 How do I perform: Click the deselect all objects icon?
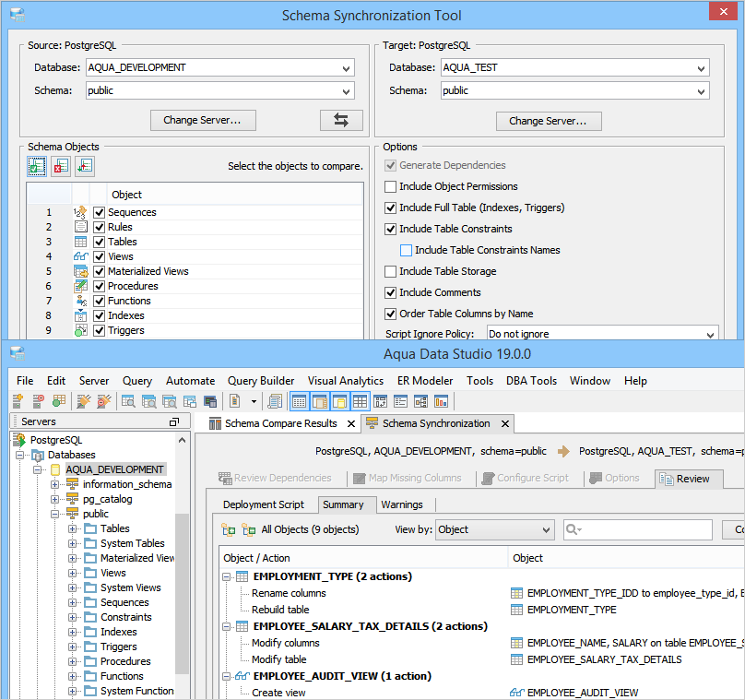pyautogui.click(x=61, y=166)
